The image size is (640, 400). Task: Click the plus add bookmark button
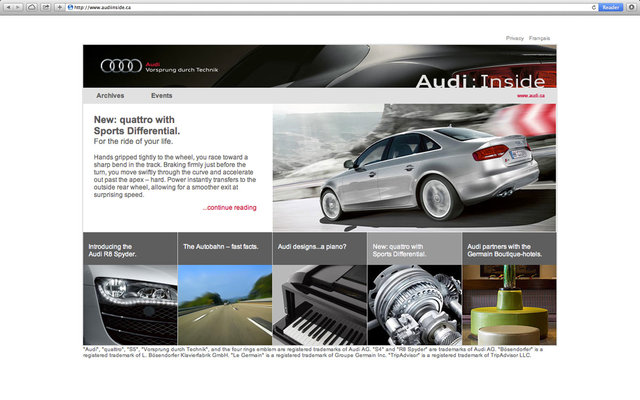click(59, 7)
